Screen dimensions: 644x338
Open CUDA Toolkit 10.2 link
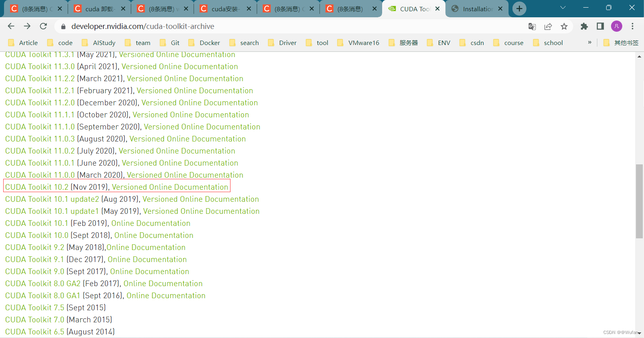(37, 187)
